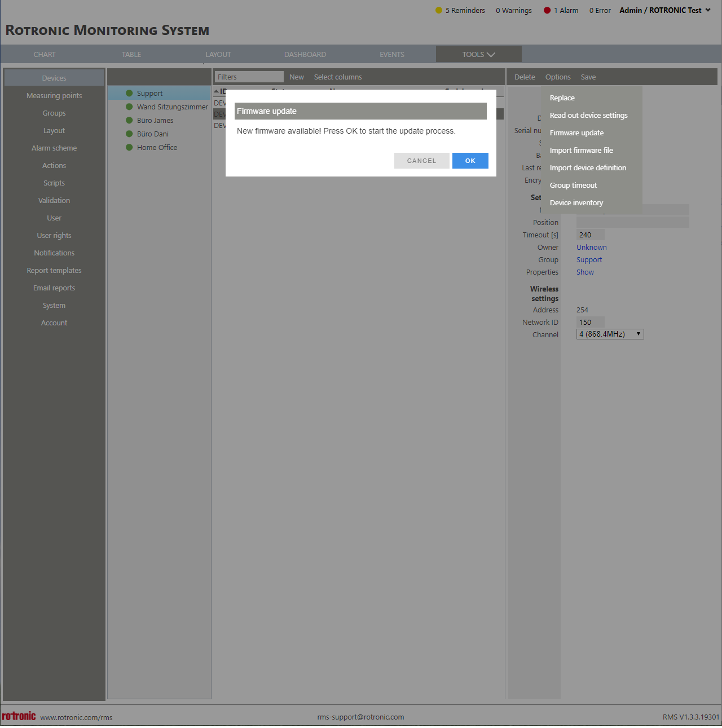Viewport: 722px width, 728px height.
Task: Open Alarm scheme settings
Action: click(x=54, y=148)
